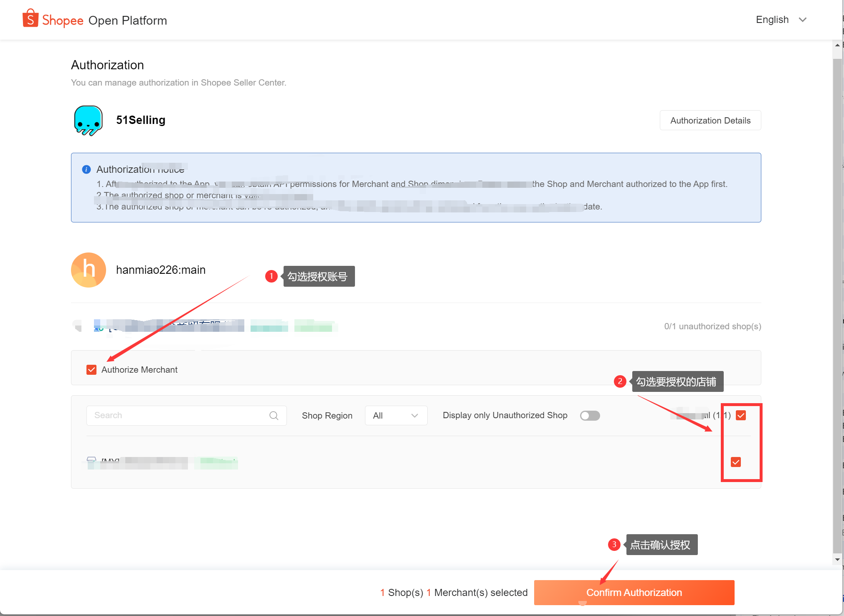Screen dimensions: 844x616
Task: Click Confirm Authorization button
Action: click(x=634, y=592)
